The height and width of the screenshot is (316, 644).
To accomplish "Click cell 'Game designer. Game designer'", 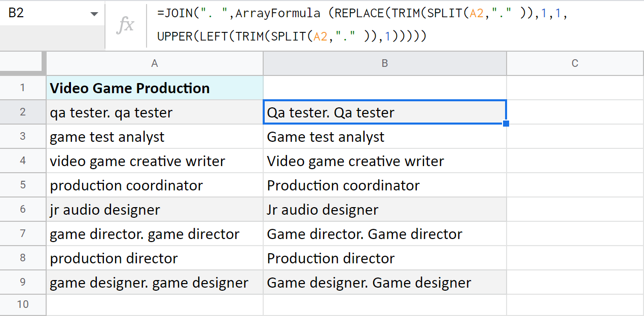I will pos(384,283).
